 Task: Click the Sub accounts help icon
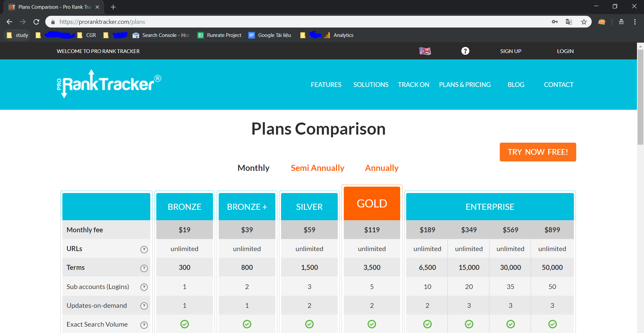(x=144, y=287)
